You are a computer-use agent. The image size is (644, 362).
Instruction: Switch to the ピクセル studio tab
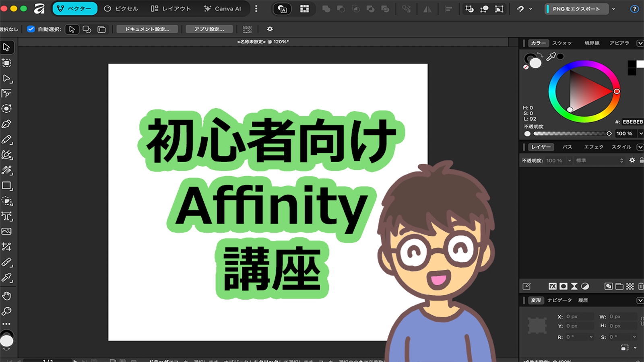[121, 8]
